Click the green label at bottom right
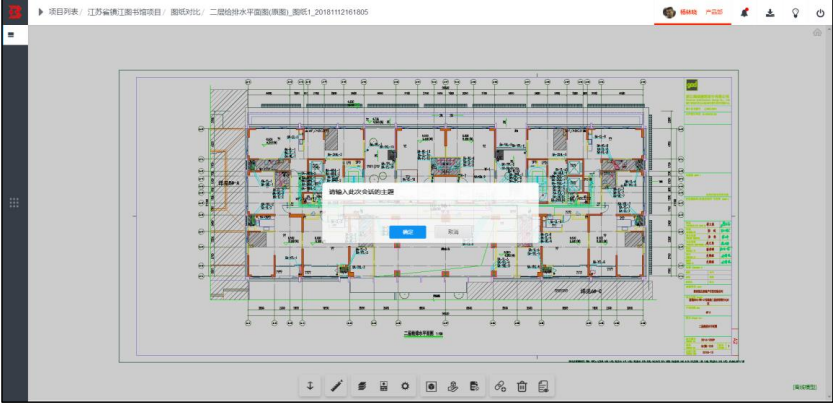The image size is (833, 403). coord(804,387)
